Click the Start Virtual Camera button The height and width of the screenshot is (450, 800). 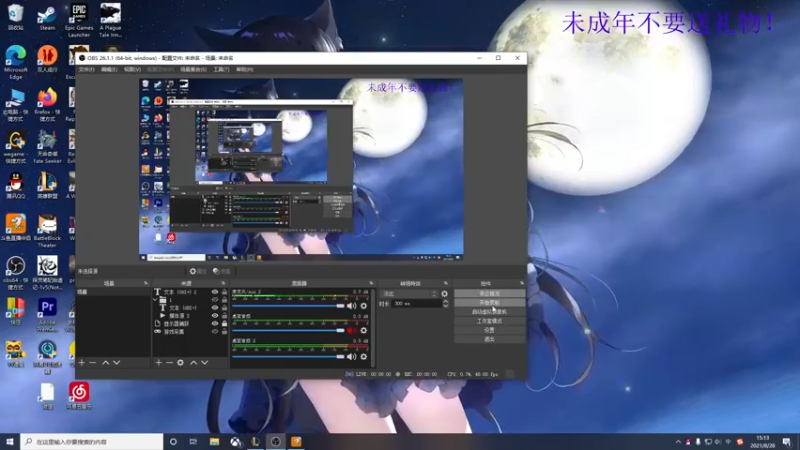(489, 312)
